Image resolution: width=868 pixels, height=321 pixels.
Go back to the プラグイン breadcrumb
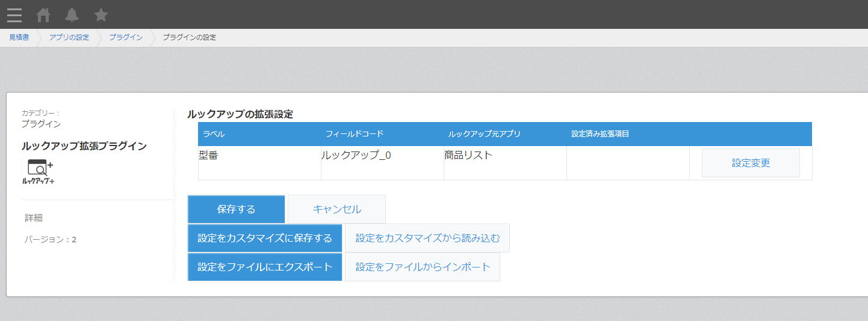[126, 37]
